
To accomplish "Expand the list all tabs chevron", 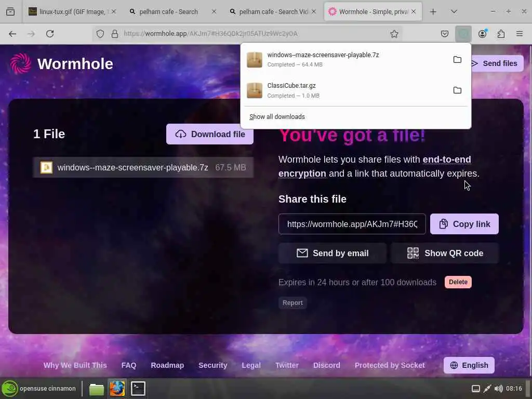I will click(454, 11).
